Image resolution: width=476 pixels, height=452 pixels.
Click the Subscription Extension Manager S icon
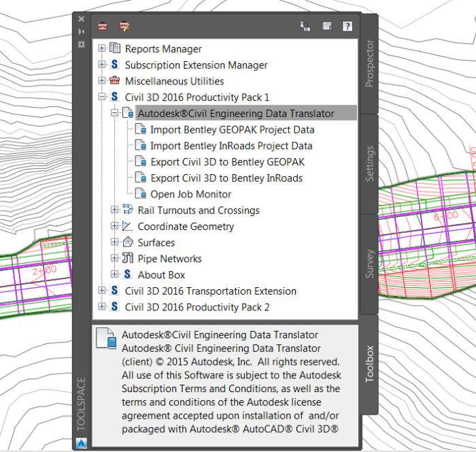114,65
